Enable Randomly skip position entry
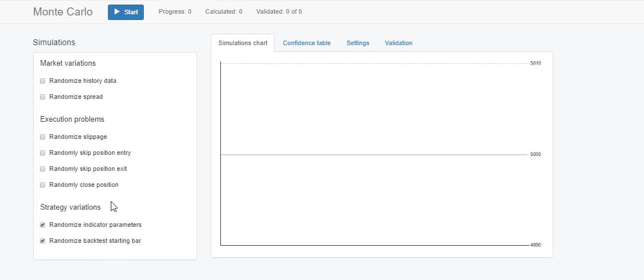 pos(43,153)
